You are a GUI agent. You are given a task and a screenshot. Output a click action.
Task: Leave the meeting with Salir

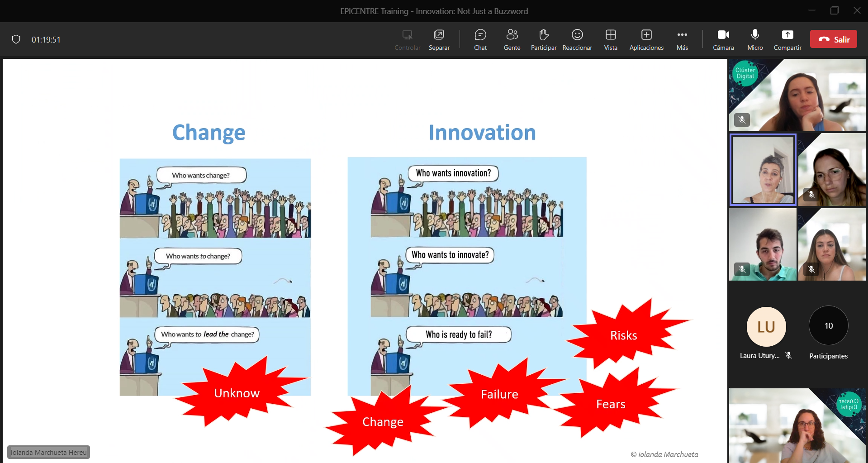tap(833, 39)
